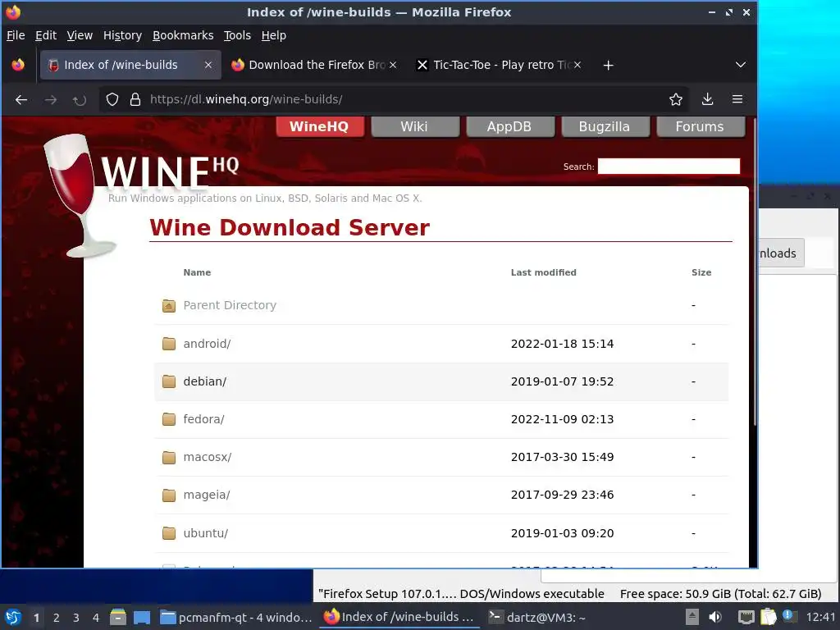The width and height of the screenshot is (840, 630).
Task: Launch the file manager from taskbar quicklaunch
Action: coord(118,617)
